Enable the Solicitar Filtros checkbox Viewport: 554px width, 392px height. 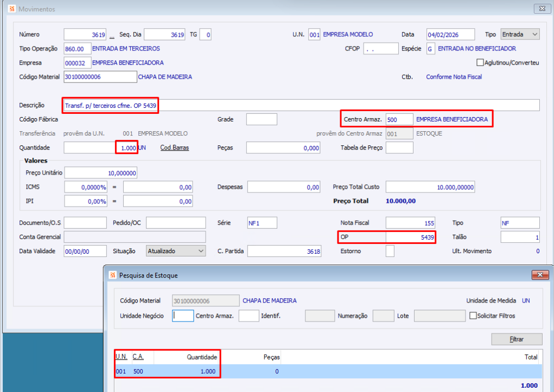473,316
